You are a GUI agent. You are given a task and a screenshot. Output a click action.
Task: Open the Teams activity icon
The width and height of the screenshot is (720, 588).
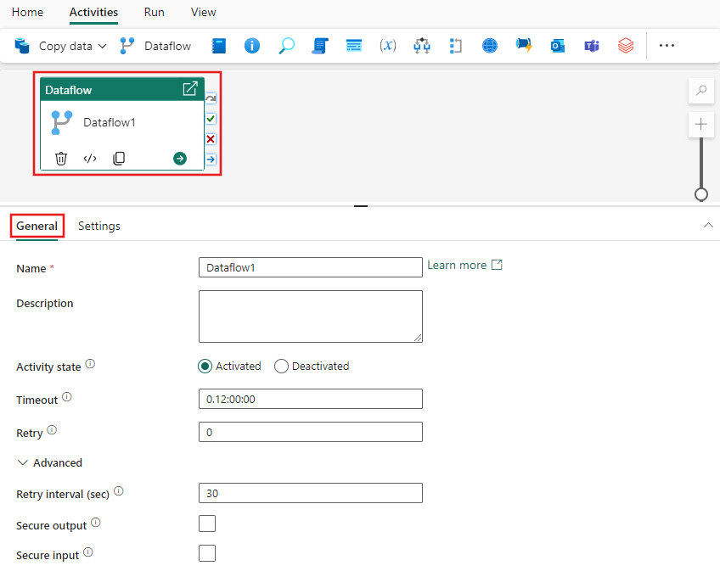pyautogui.click(x=592, y=45)
